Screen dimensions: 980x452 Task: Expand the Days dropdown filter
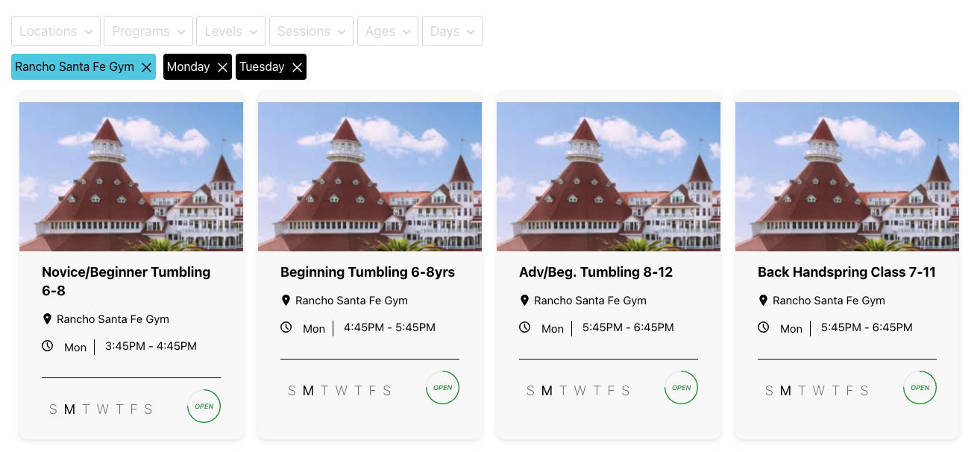click(x=452, y=31)
